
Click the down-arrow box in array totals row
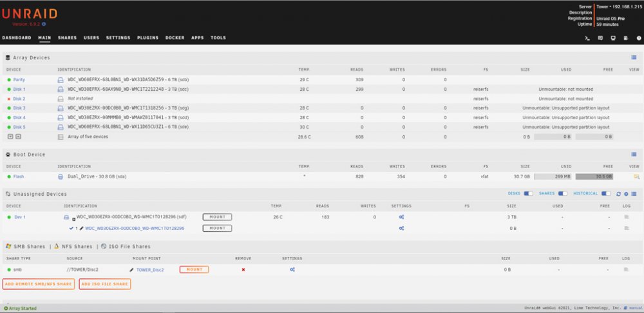pos(11,137)
